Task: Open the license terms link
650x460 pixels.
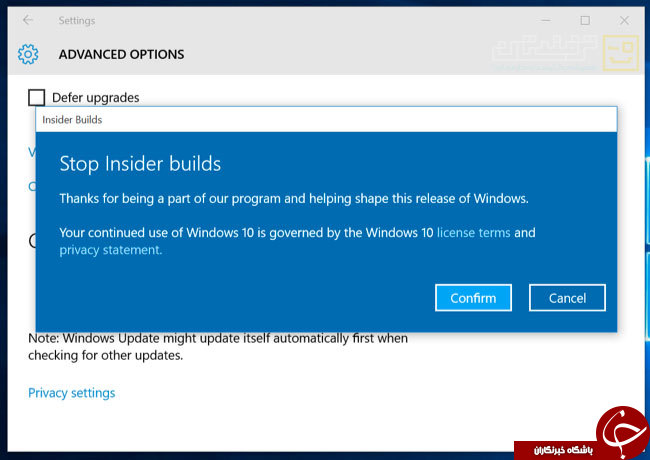Action: [x=473, y=232]
